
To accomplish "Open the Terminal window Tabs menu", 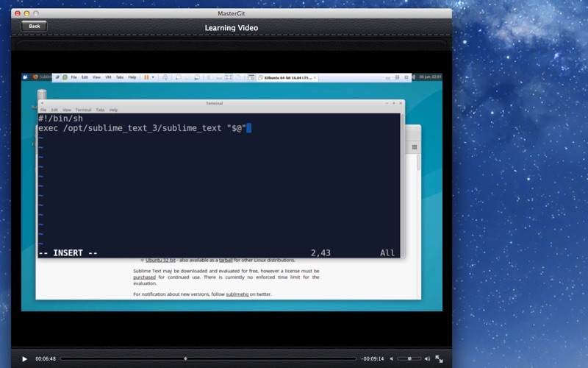I will tap(100, 110).
